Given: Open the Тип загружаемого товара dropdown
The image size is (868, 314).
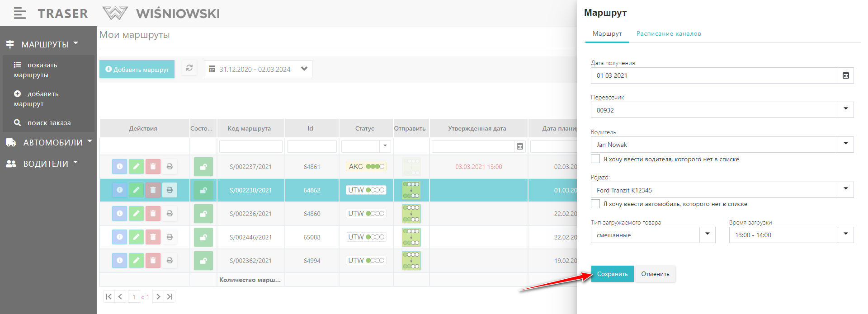Looking at the screenshot, I should 707,235.
